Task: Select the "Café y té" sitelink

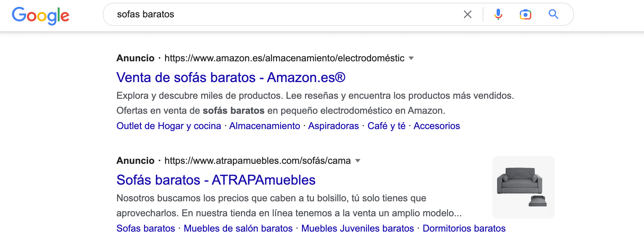Action: coord(386,126)
